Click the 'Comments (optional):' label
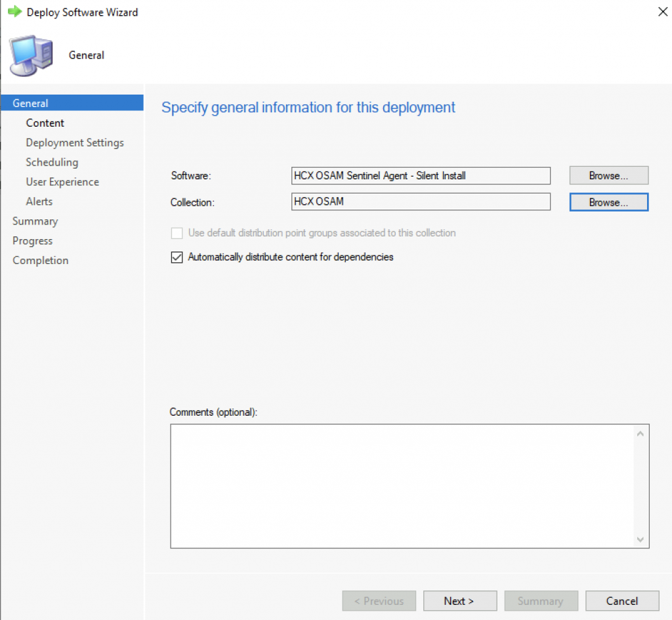The height and width of the screenshot is (620, 672). (213, 412)
